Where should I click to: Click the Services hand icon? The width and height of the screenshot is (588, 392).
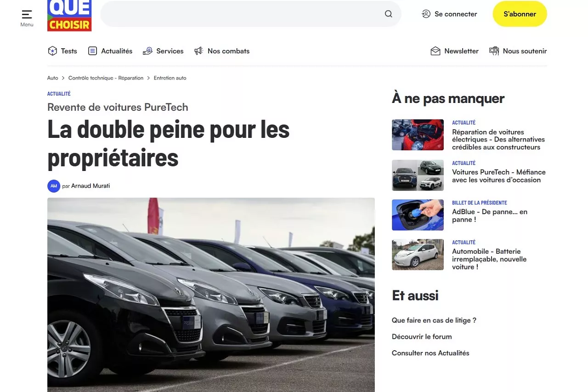147,51
